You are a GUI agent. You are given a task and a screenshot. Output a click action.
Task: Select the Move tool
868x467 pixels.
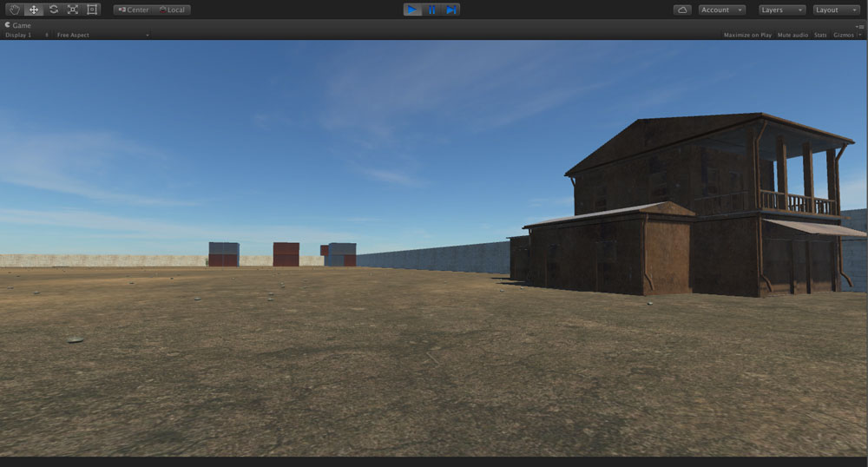tap(34, 10)
